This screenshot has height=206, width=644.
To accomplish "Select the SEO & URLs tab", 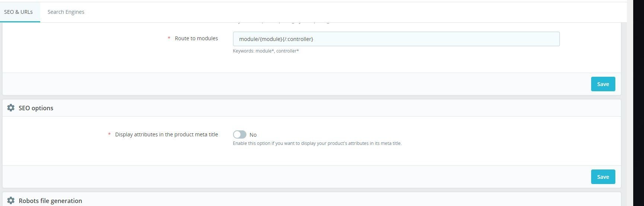I will [x=19, y=12].
